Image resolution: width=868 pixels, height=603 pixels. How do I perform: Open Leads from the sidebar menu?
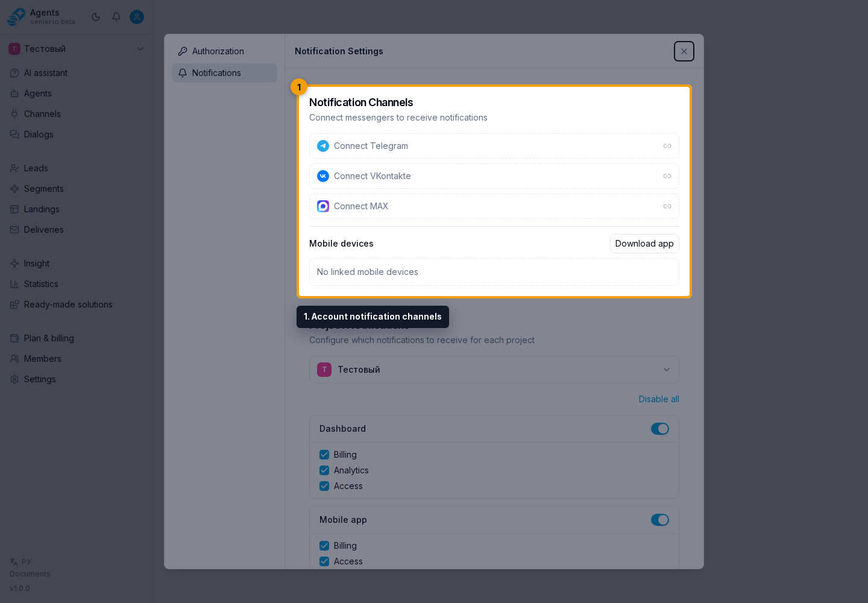tap(77, 168)
